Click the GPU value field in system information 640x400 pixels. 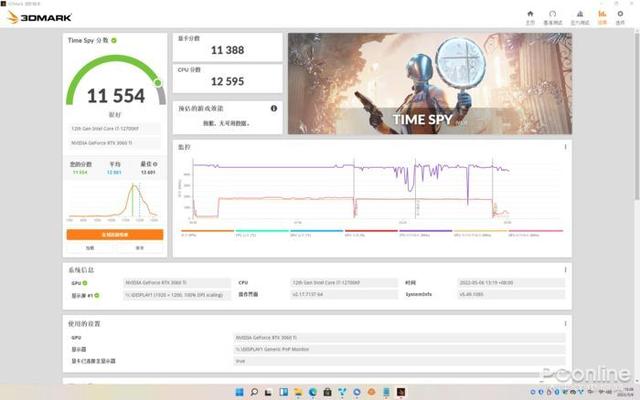coord(177,282)
